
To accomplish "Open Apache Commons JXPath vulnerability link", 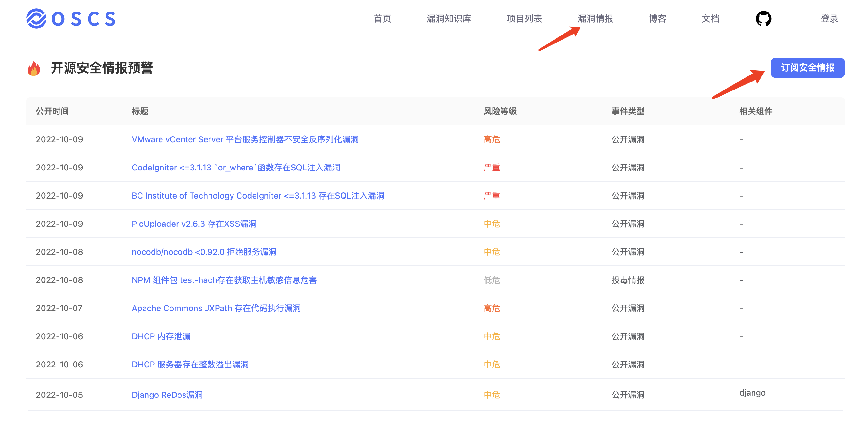I will [216, 308].
